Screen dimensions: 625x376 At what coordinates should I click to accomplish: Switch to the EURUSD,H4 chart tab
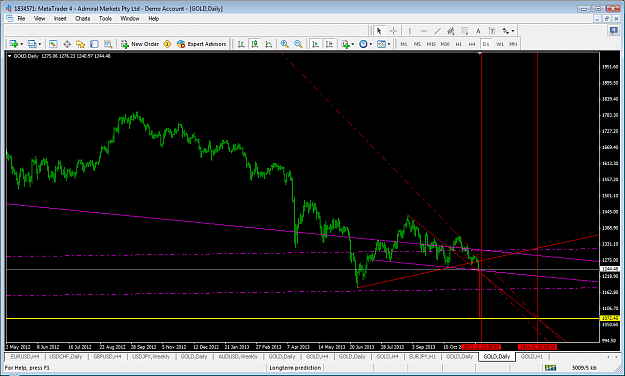point(25,356)
